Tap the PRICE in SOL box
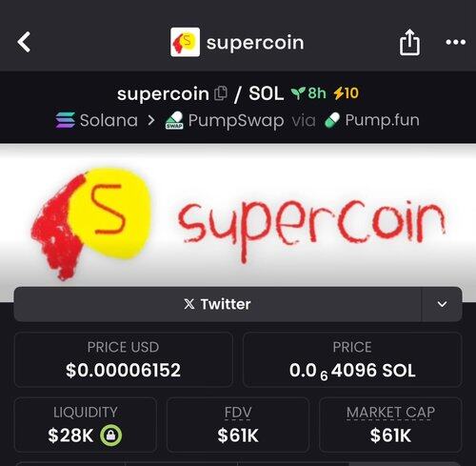This screenshot has width=476, height=466. 352,359
